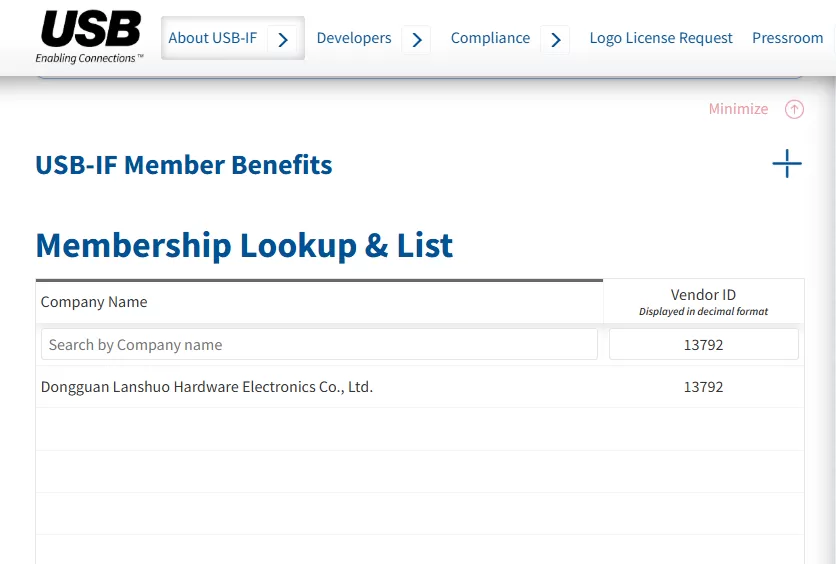Open the Logo License Request page
Image resolution: width=836 pixels, height=564 pixels.
point(661,38)
